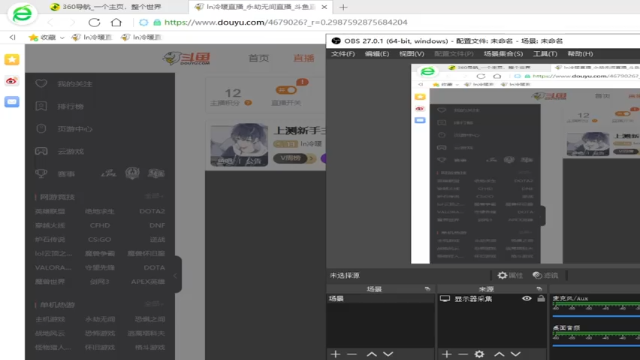This screenshot has height=360, width=640.
Task: Open the APEX英雄 category
Action: click(x=148, y=282)
